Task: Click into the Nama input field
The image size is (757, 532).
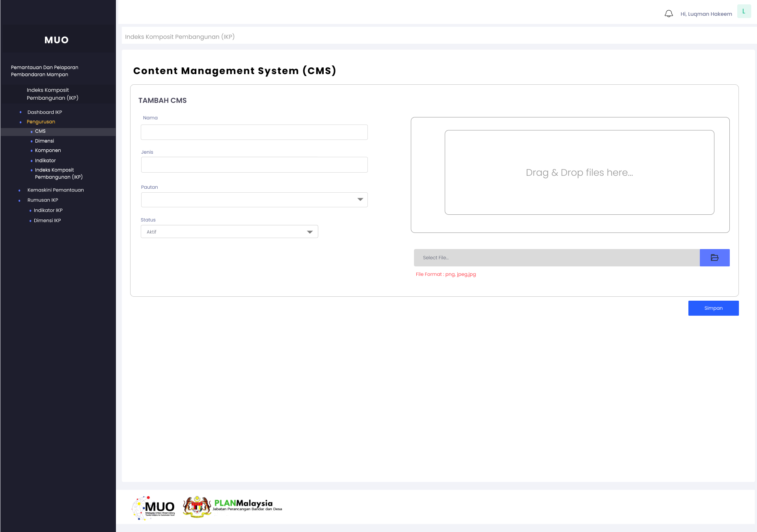Action: [x=254, y=132]
